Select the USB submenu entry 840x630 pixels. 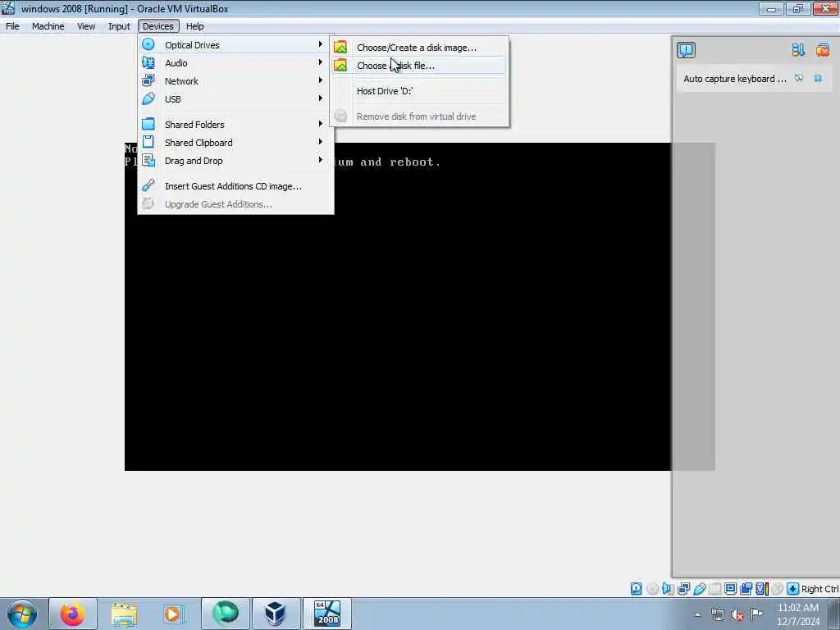[235, 99]
